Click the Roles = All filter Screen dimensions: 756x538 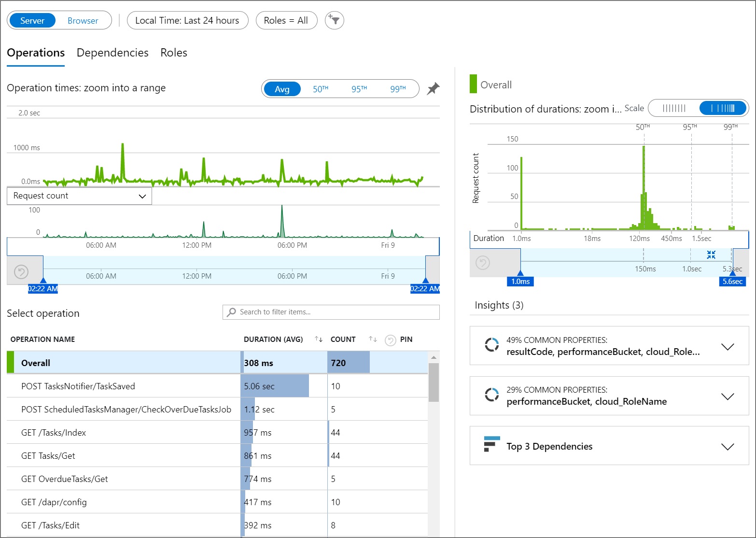pos(286,21)
